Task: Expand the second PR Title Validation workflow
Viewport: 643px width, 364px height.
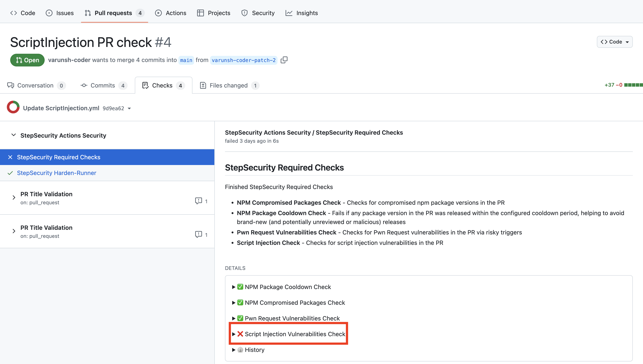Action: 14,231
